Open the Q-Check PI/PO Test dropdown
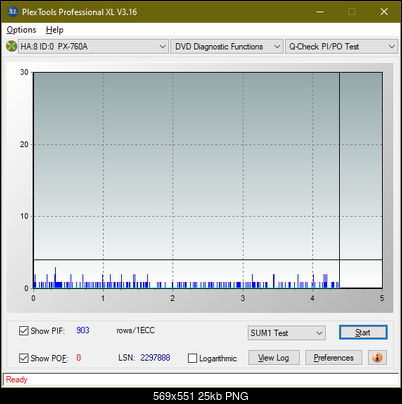Viewport: 402px width, 404px height. tap(341, 47)
